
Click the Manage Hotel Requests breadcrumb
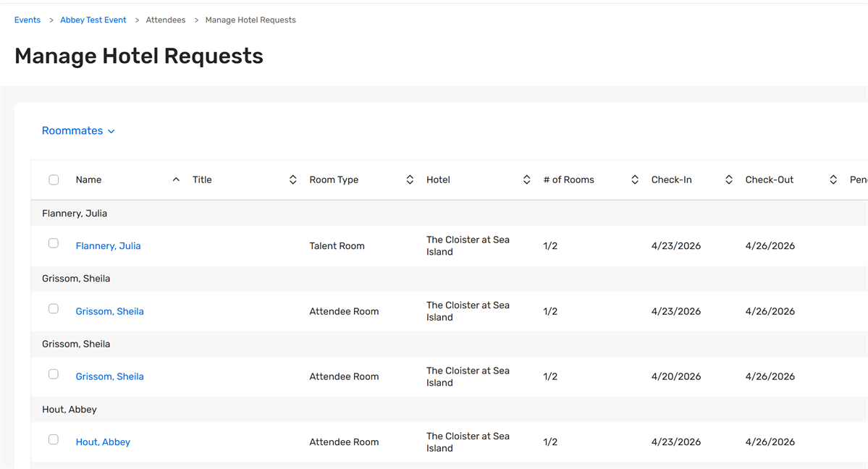(x=250, y=20)
